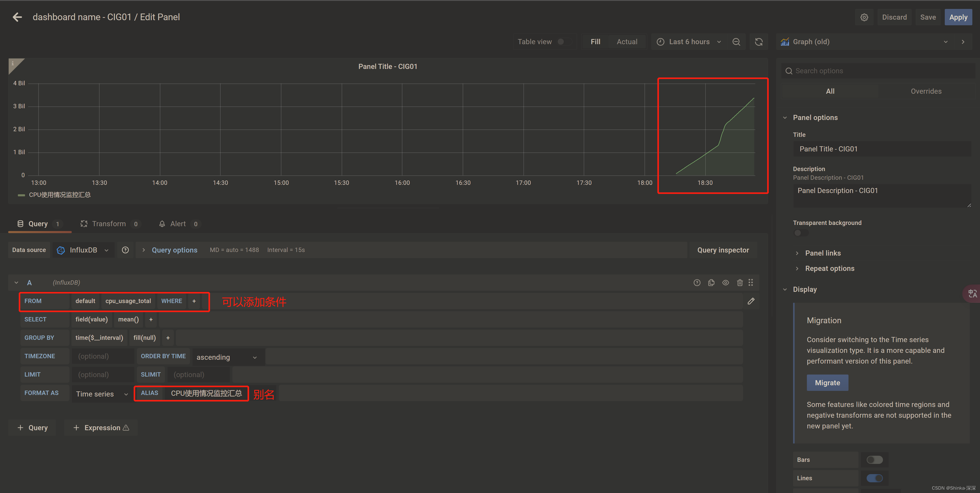Open the Query inspector
The width and height of the screenshot is (980, 493).
[x=723, y=250]
